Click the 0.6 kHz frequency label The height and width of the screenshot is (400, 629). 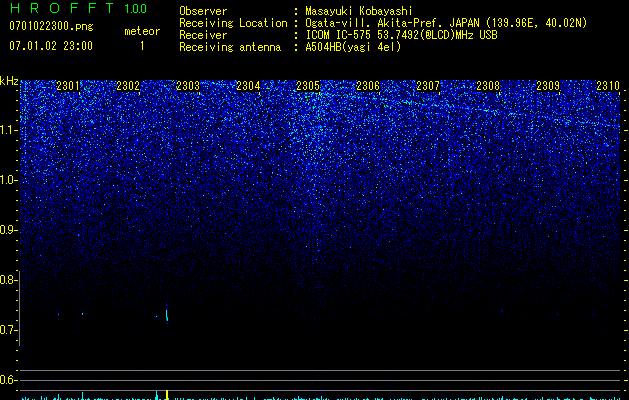click(x=8, y=380)
